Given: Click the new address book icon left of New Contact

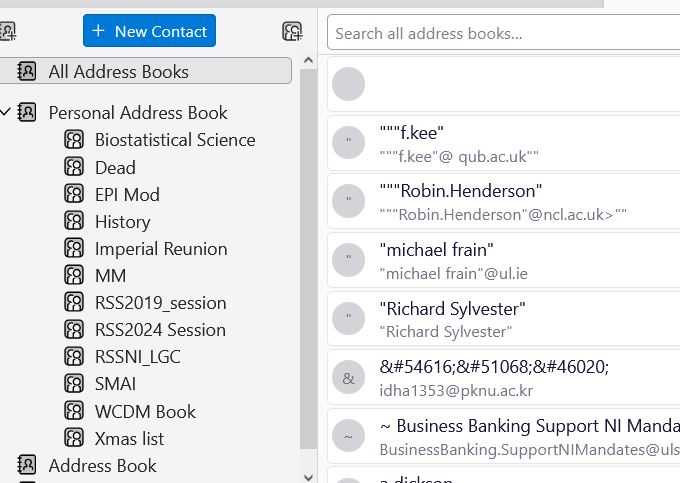Looking at the screenshot, I should point(8,31).
